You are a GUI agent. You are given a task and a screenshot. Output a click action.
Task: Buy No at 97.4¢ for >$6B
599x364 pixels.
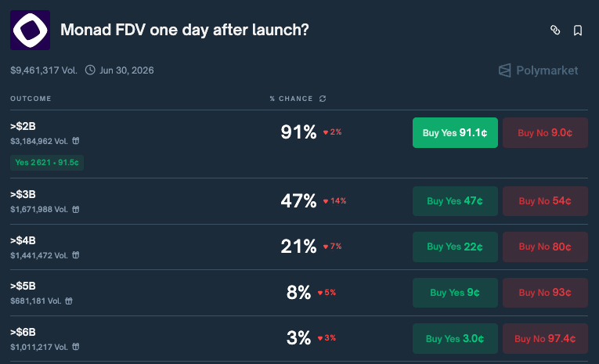pos(545,339)
